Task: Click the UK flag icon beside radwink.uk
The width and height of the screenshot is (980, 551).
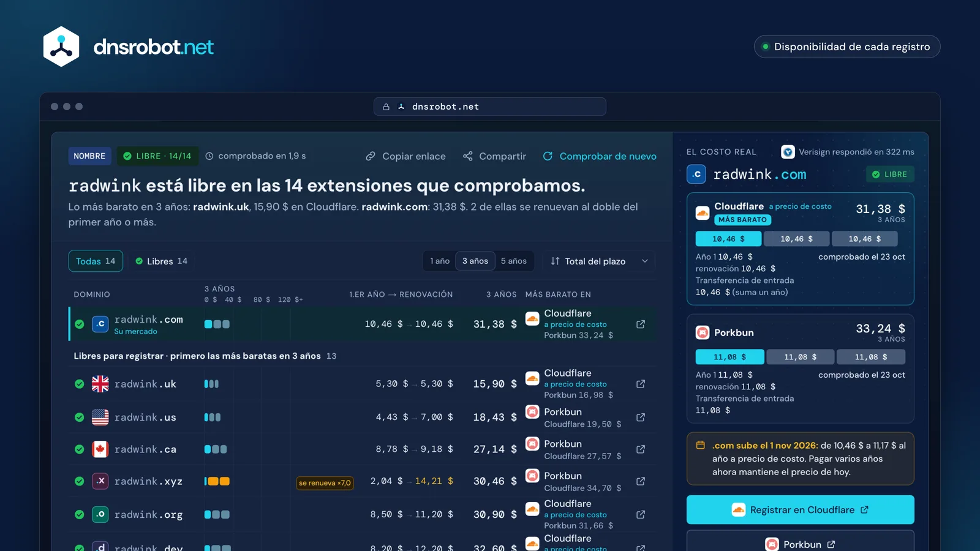Action: pyautogui.click(x=100, y=384)
